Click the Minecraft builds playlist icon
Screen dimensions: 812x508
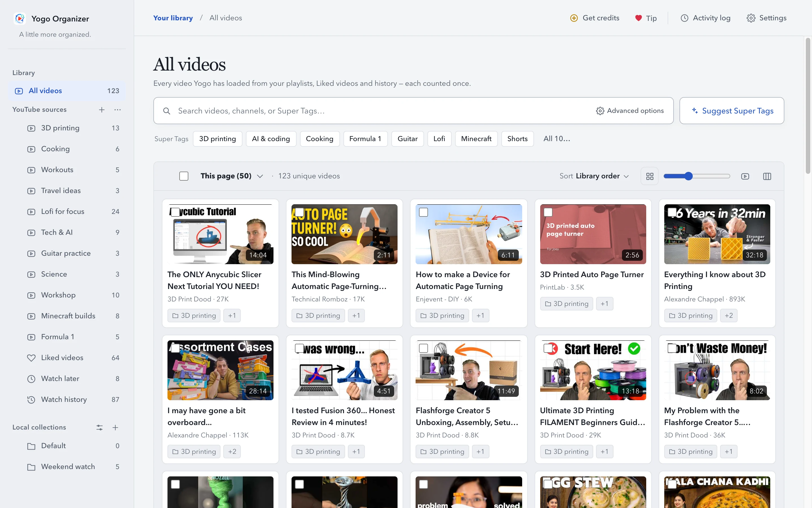31,316
